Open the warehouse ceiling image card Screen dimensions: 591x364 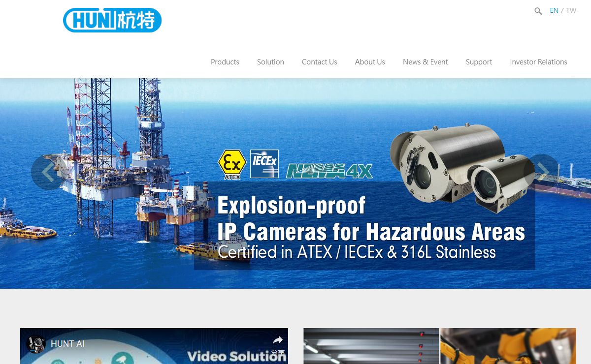tap(371, 346)
